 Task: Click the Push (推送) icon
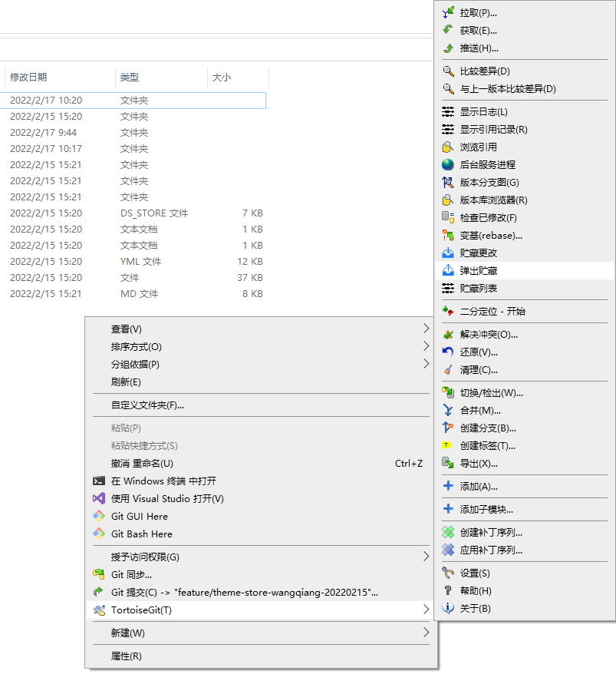[x=448, y=48]
